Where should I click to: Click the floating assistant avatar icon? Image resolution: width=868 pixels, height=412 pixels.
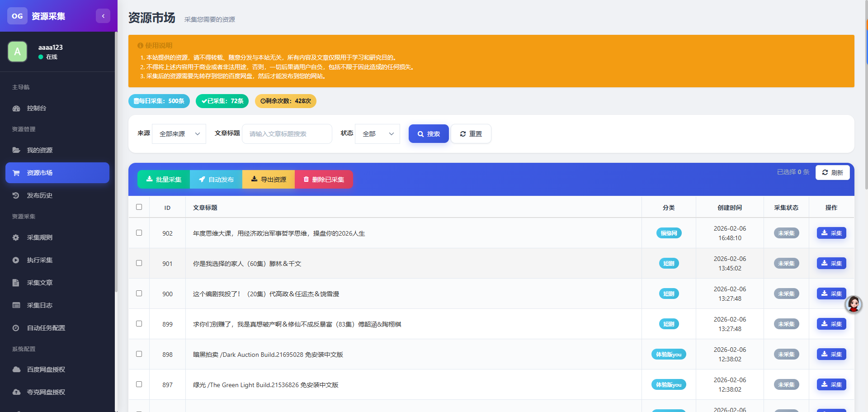pos(853,304)
